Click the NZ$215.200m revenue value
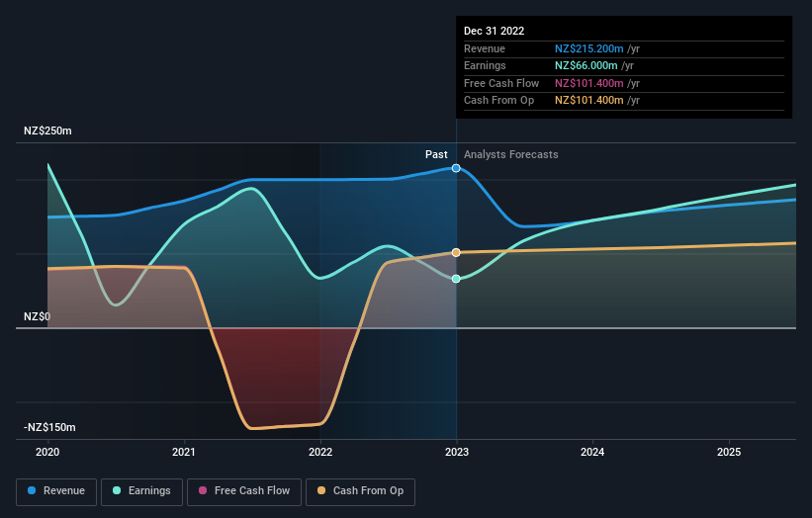The image size is (812, 518). tap(589, 48)
